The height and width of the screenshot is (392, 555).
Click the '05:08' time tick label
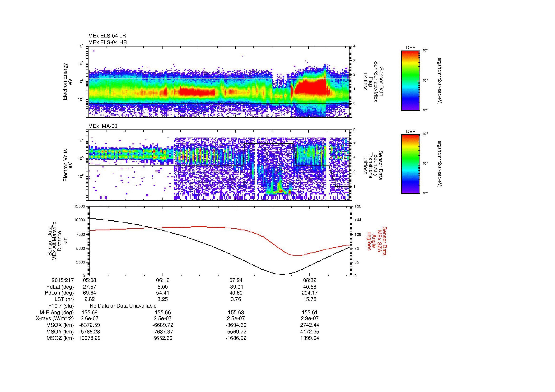89,280
